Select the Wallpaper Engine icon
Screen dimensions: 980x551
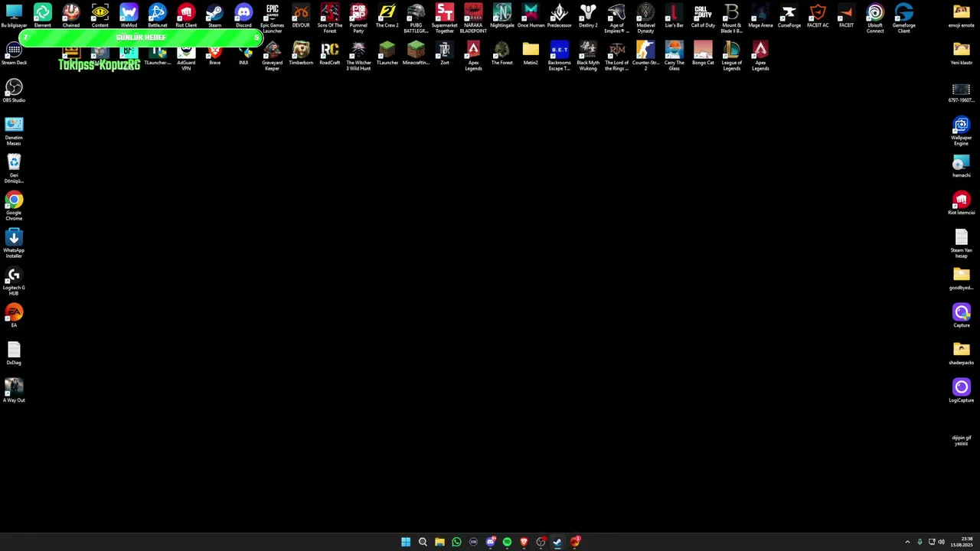(x=961, y=131)
